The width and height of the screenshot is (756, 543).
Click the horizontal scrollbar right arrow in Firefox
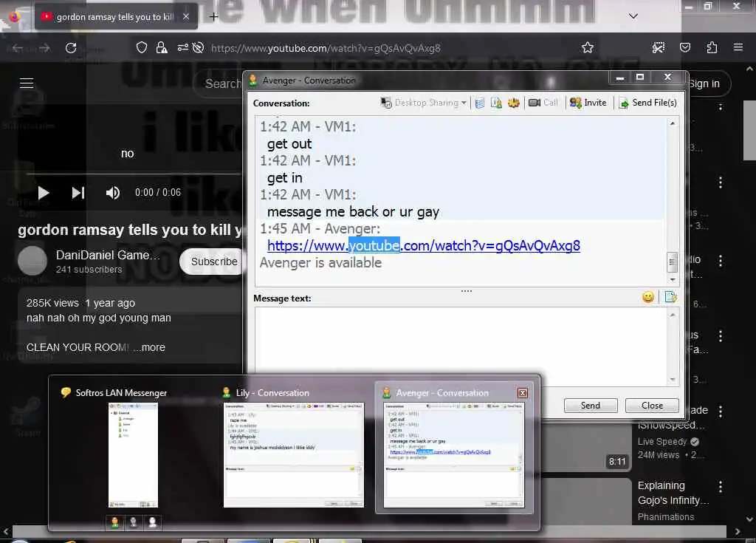click(738, 531)
